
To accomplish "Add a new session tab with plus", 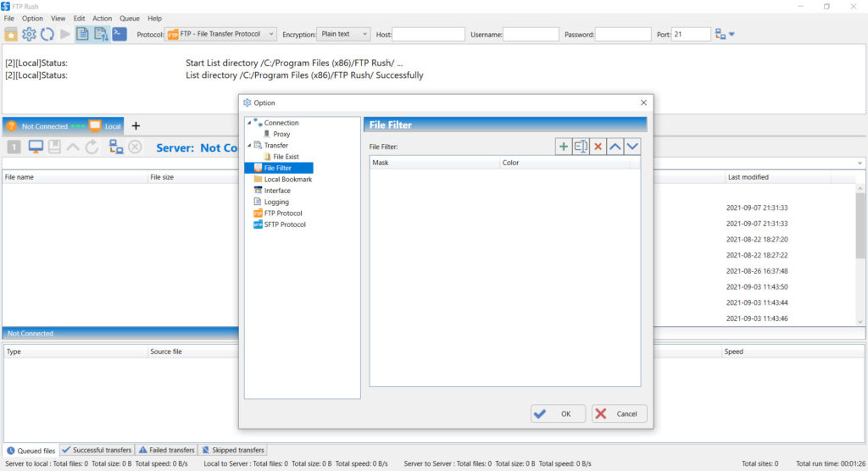I will coord(136,126).
